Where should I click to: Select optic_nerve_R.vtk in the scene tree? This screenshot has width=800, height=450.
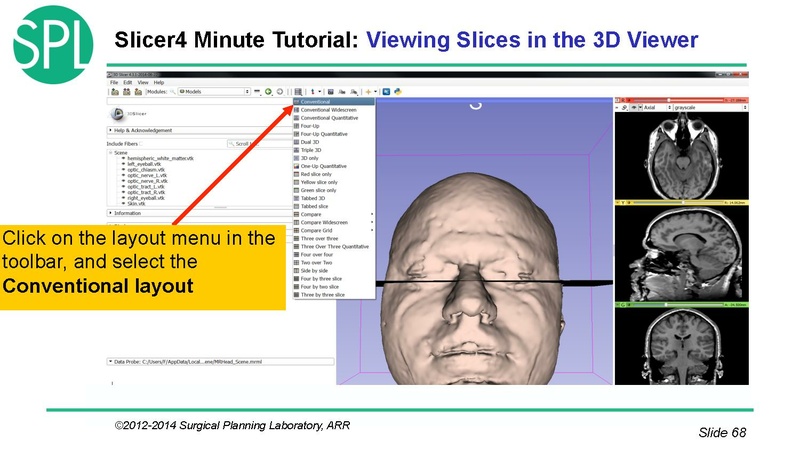click(x=147, y=181)
